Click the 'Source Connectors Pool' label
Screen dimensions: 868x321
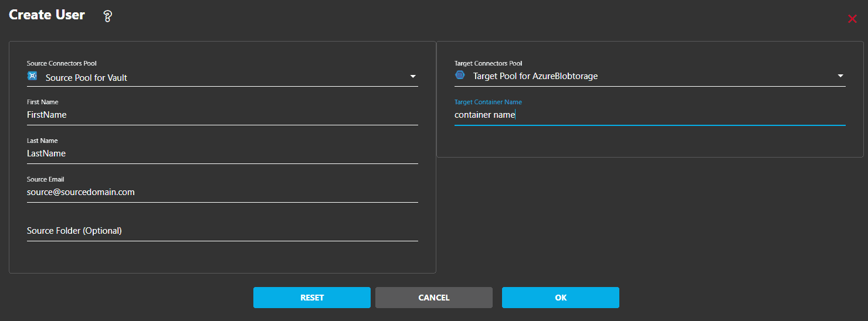coord(62,63)
